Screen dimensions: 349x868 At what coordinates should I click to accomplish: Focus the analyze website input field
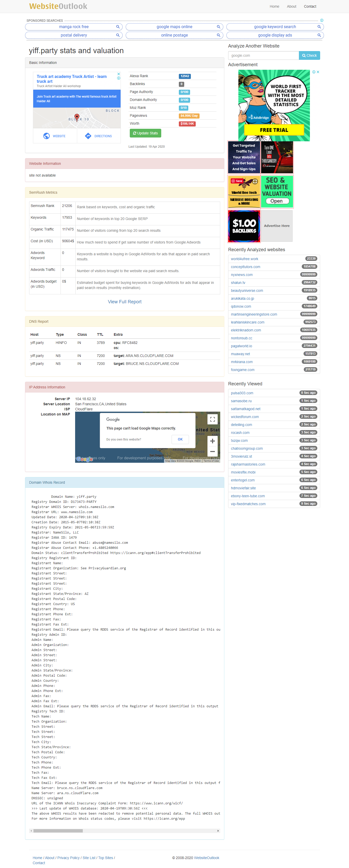tap(263, 55)
